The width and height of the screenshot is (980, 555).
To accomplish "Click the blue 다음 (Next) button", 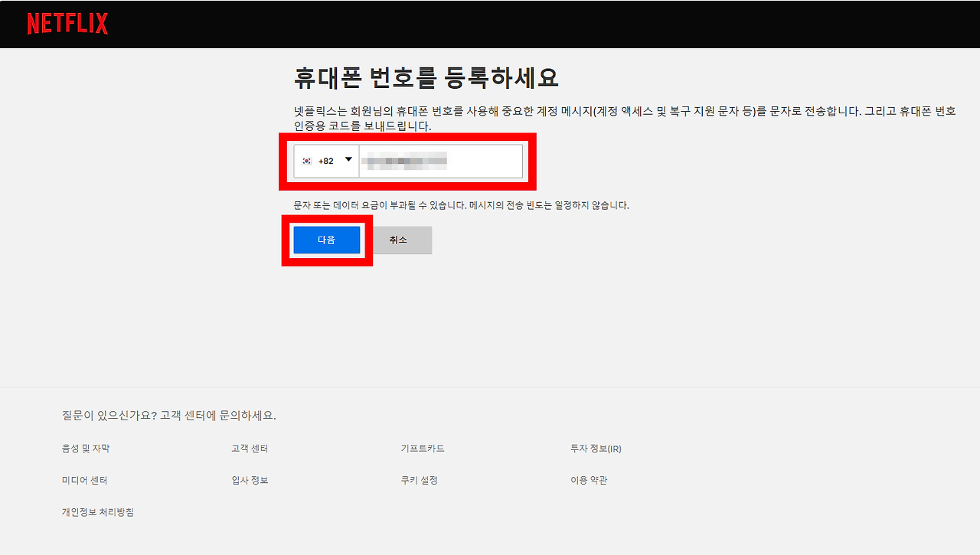I will (x=326, y=240).
